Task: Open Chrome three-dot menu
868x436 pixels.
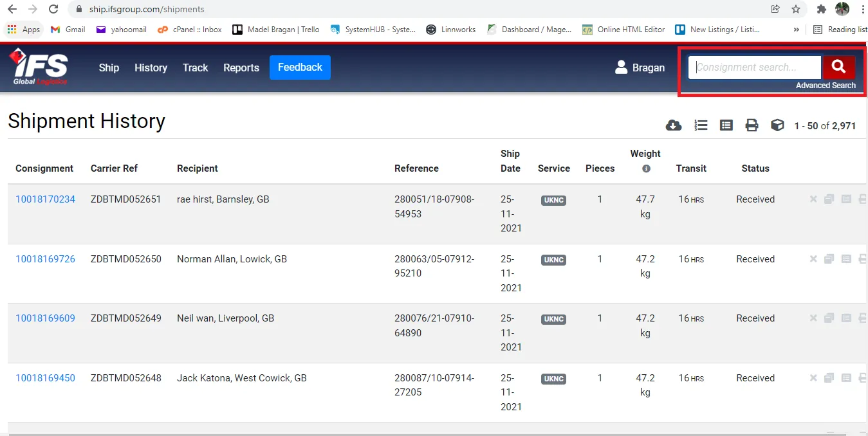Action: point(863,9)
